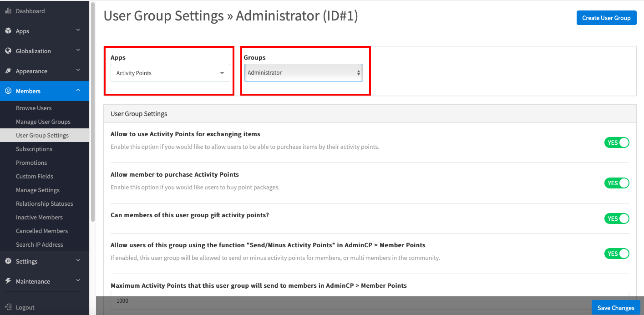Expand the Globalization menu chevron
Image resolution: width=644 pixels, height=315 pixels.
(78, 51)
